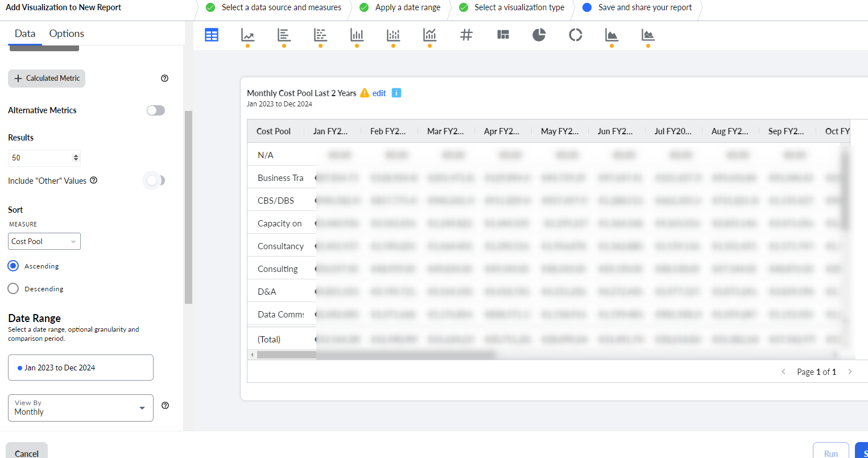Open the Cost Pool sort measure dropdown
The width and height of the screenshot is (868, 458).
[x=44, y=241]
